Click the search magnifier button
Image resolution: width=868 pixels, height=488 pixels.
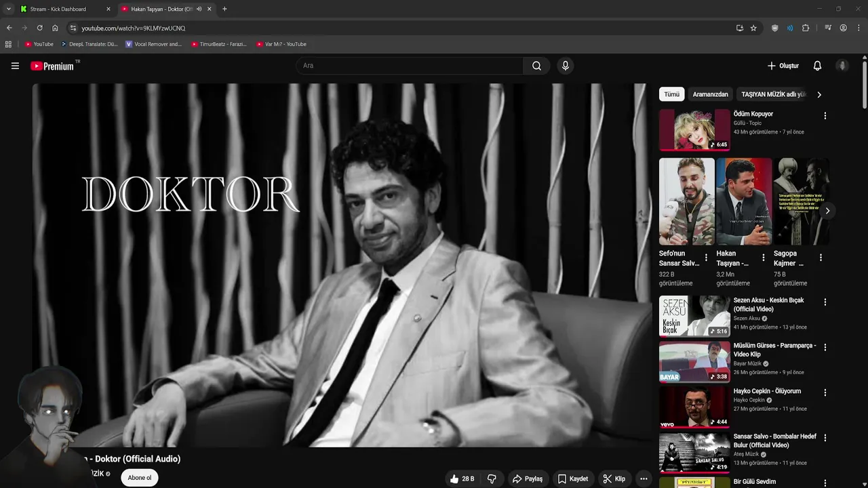pos(536,66)
